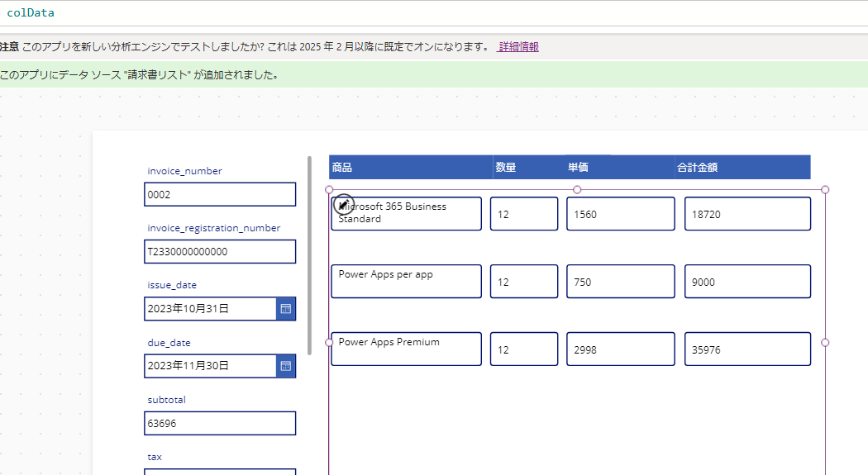Click the invoice_number label
The height and width of the screenshot is (475, 868).
(184, 172)
